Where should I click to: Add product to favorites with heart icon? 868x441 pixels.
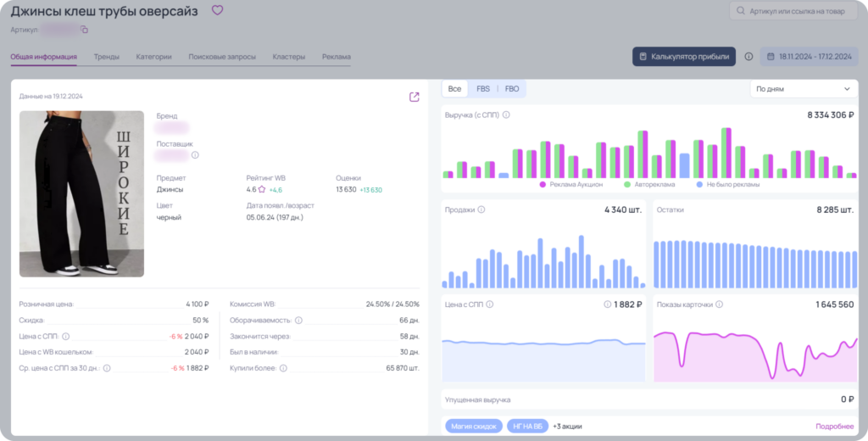click(x=217, y=10)
